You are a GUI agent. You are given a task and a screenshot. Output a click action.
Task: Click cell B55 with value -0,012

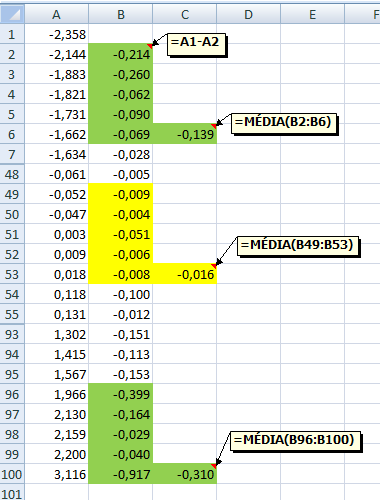click(x=121, y=314)
